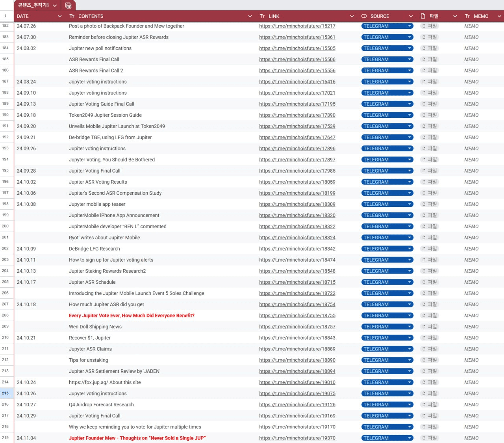The width and height of the screenshot is (504, 443).
Task: Open DATE column filter dropdown
Action: (x=60, y=16)
